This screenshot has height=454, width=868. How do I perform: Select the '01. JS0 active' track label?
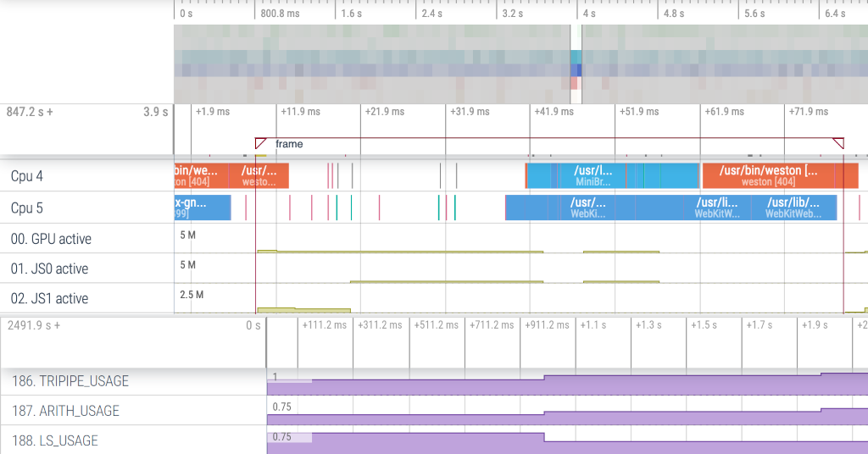49,269
